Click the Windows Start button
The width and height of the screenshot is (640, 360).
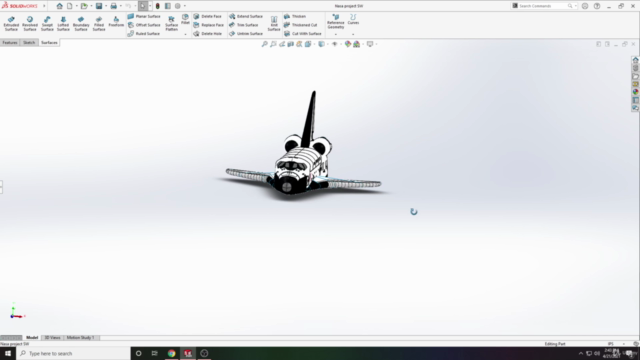tap(8, 353)
